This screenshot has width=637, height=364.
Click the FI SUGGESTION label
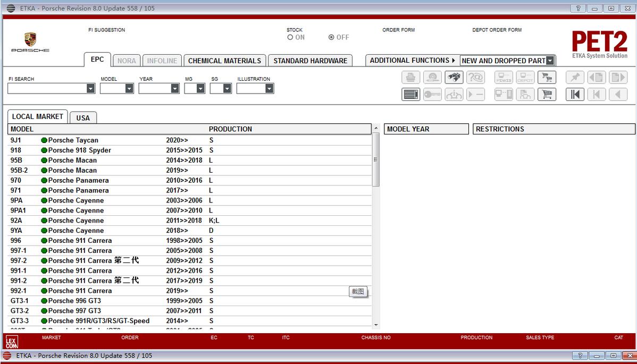tap(107, 30)
